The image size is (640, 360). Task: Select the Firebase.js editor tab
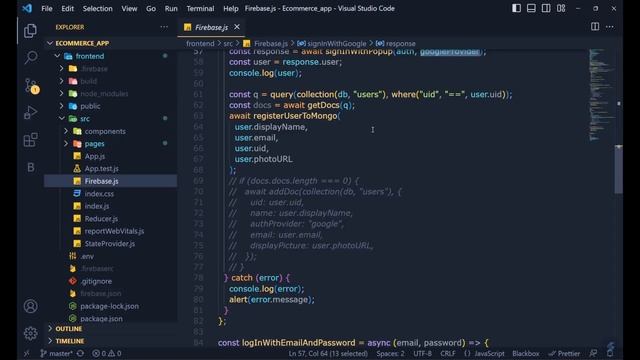click(x=211, y=27)
